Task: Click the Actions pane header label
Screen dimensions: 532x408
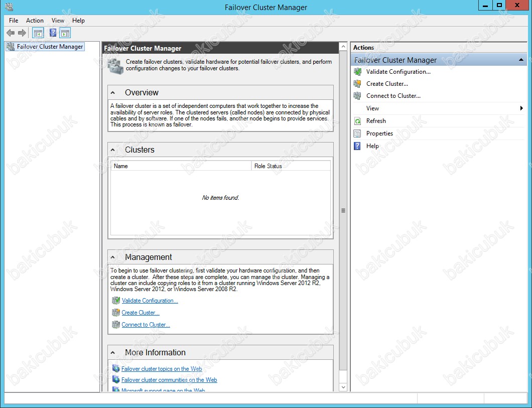Action: click(363, 48)
